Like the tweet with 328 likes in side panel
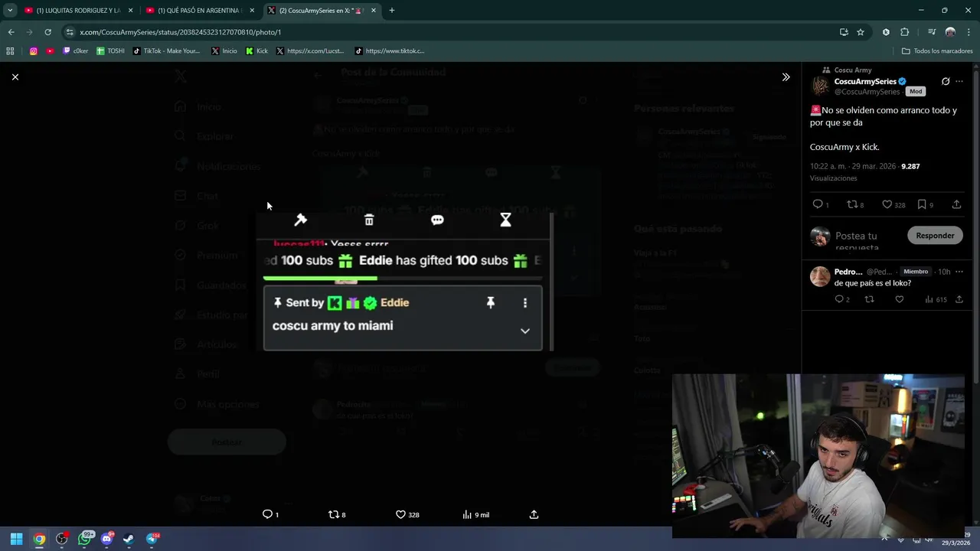Viewport: 980px width, 551px height. click(887, 204)
